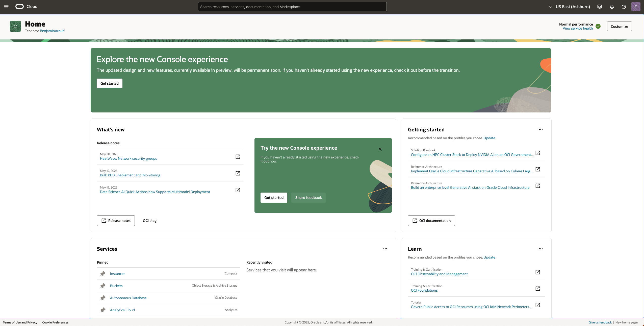Open the Services panel more options menu

click(385, 249)
